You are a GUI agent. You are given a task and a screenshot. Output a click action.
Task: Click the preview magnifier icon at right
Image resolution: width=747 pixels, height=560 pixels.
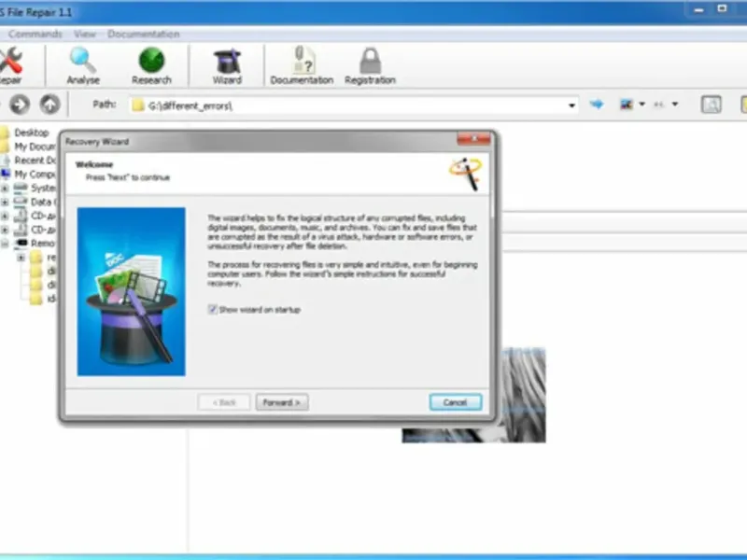point(712,105)
